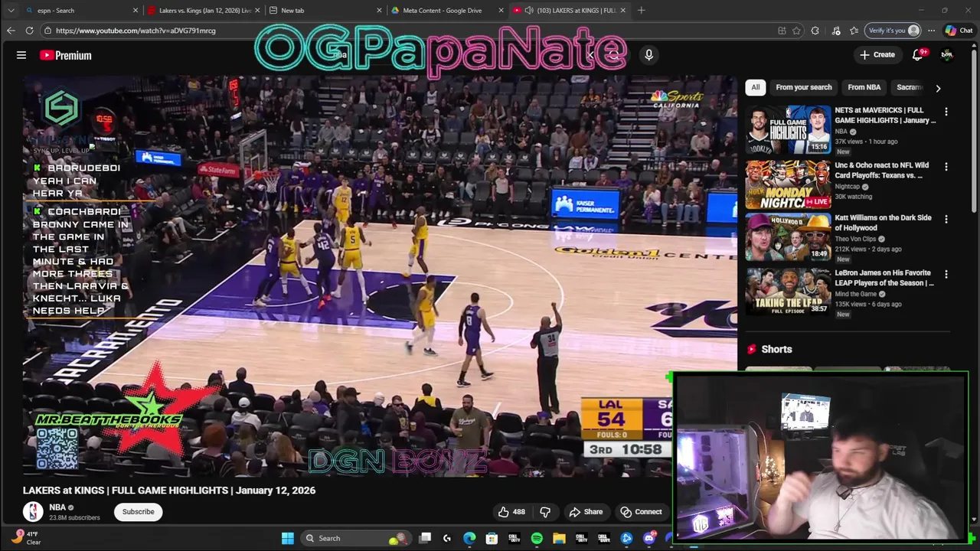980x551 pixels.
Task: Open Discord from the taskbar
Action: pyautogui.click(x=649, y=538)
